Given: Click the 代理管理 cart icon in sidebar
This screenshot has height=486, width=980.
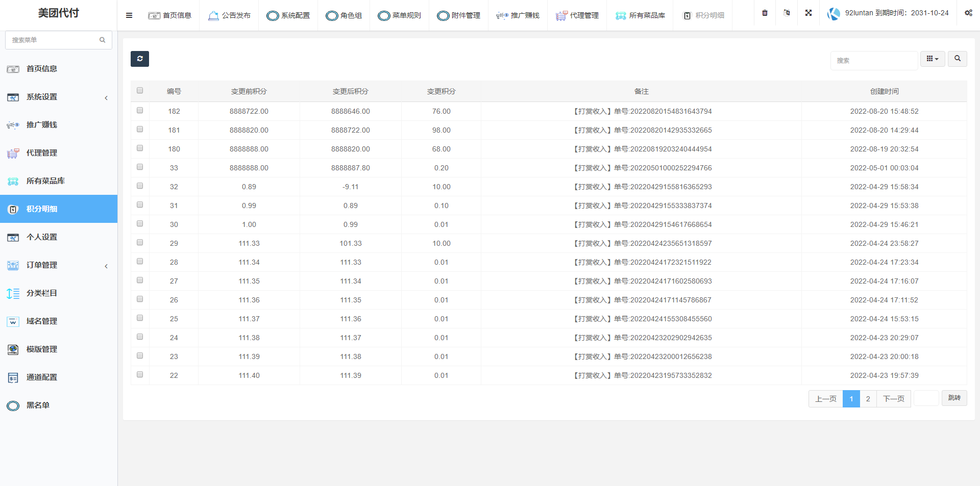Looking at the screenshot, I should tap(13, 153).
